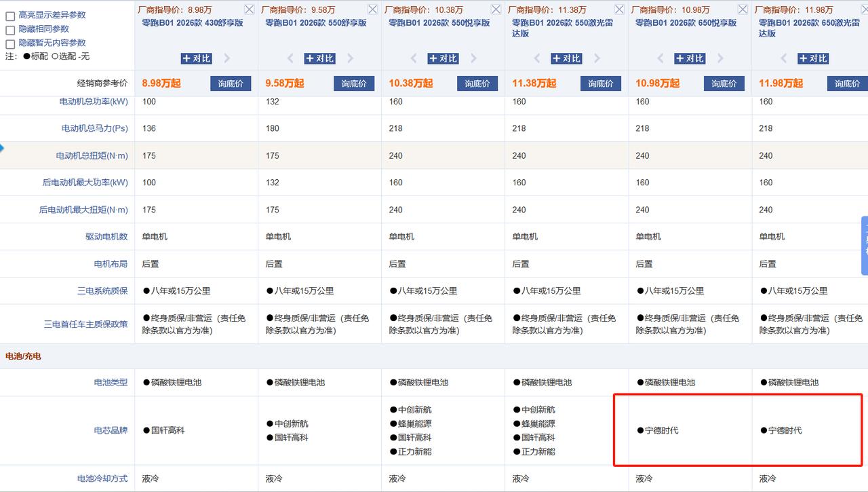The width and height of the screenshot is (868, 492).
Task: Open 零跑B01 2026款 650悦享版 link
Action: pyautogui.click(x=686, y=22)
